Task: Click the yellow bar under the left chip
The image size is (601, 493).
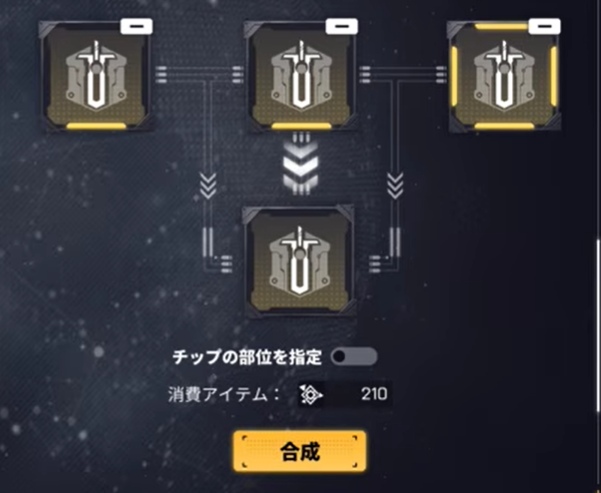Action: [96, 126]
